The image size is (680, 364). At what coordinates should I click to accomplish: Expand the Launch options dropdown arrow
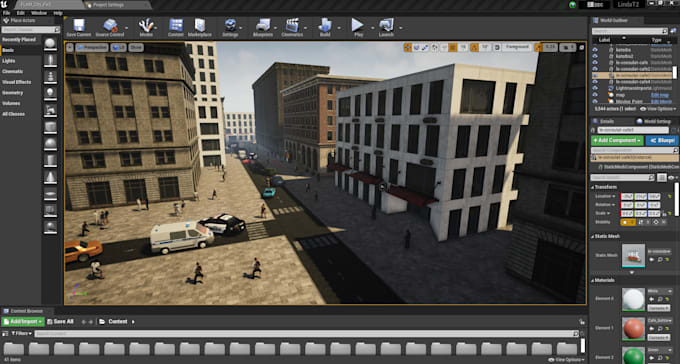[401, 28]
